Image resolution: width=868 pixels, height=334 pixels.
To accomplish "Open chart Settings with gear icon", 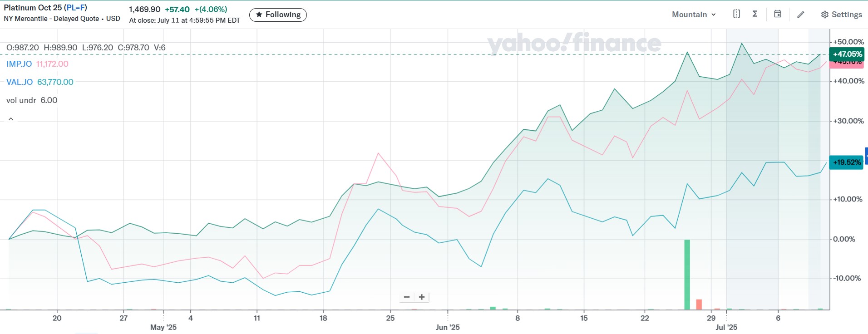I will point(841,15).
